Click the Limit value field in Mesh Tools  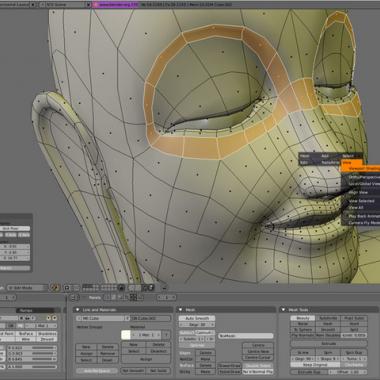click(354, 335)
